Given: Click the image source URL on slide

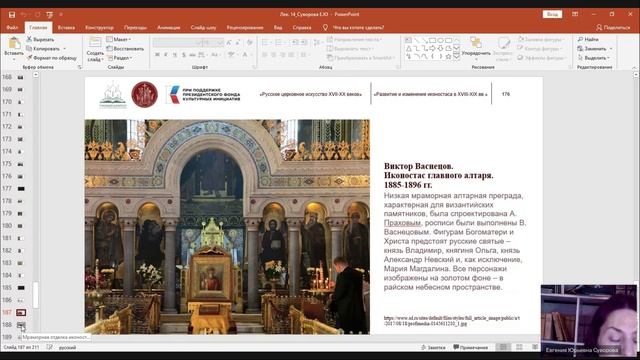Looking at the screenshot, I should coord(451,320).
